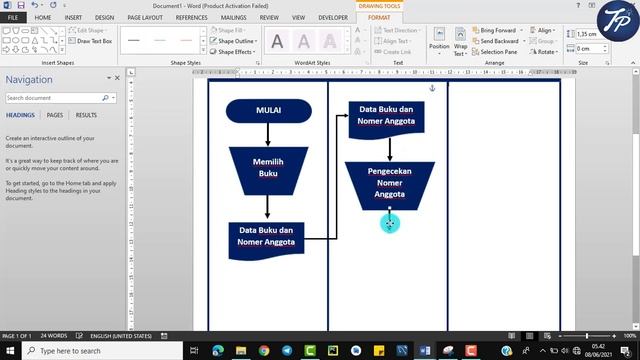Choose the right arrow block shape
The height and width of the screenshot is (360, 640).
pyautogui.click(x=6, y=49)
